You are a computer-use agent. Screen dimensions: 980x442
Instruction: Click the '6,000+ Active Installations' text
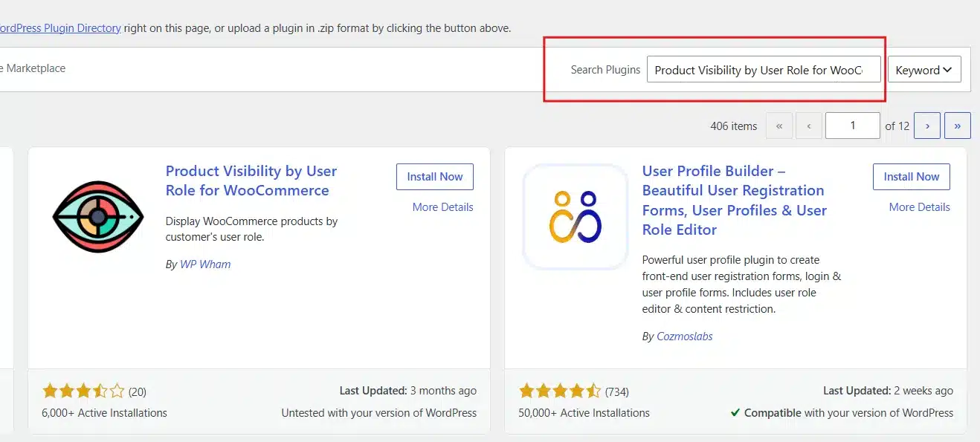pyautogui.click(x=105, y=413)
